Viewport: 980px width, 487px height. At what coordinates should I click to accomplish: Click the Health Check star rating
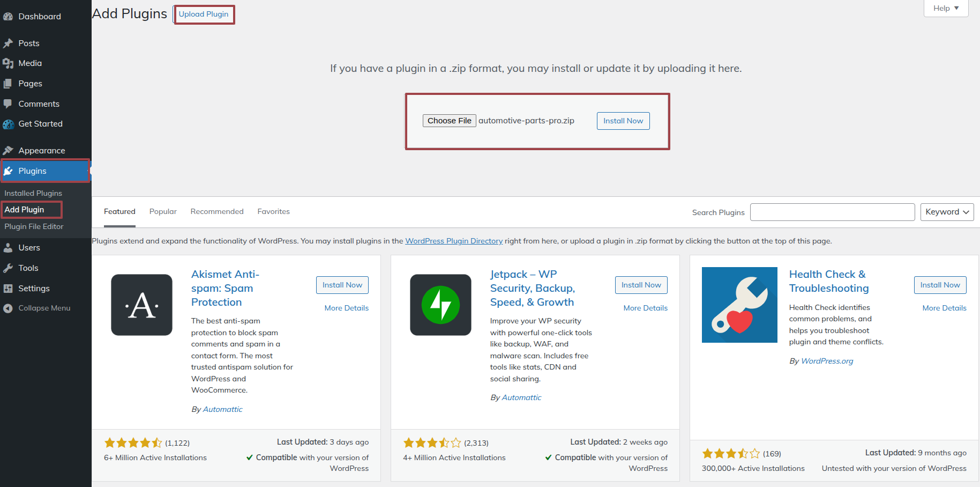tap(731, 454)
